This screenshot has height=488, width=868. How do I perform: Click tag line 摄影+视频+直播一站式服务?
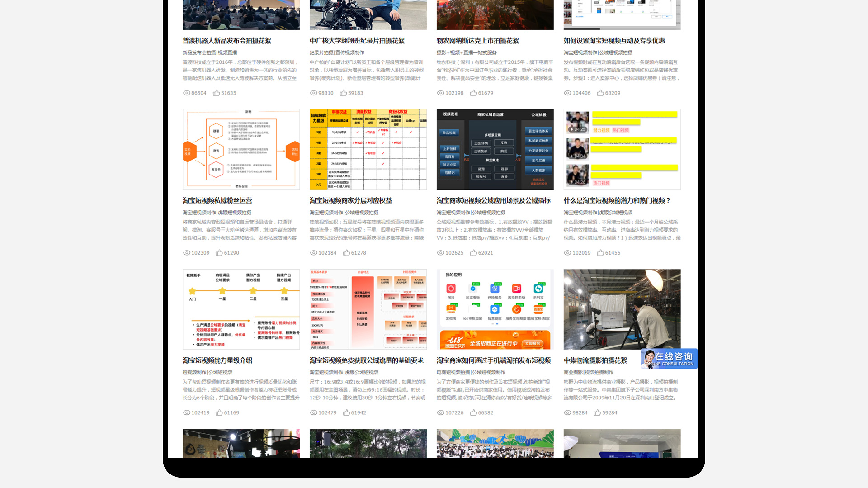pos(467,53)
